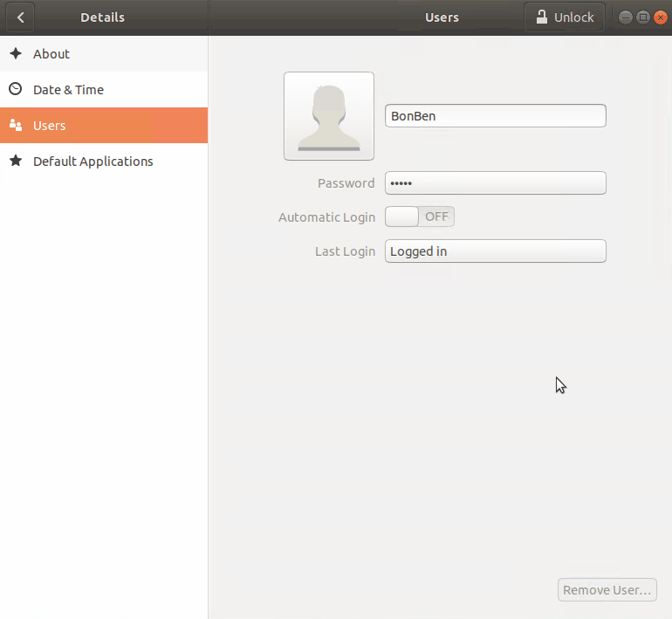The image size is (672, 619).
Task: Change the user avatar picture
Action: pyautogui.click(x=329, y=116)
